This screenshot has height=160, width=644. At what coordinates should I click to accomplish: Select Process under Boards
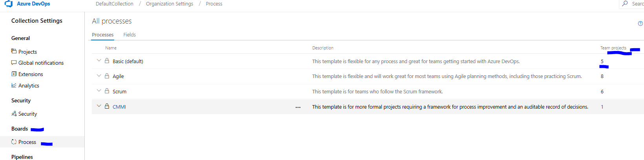27,142
